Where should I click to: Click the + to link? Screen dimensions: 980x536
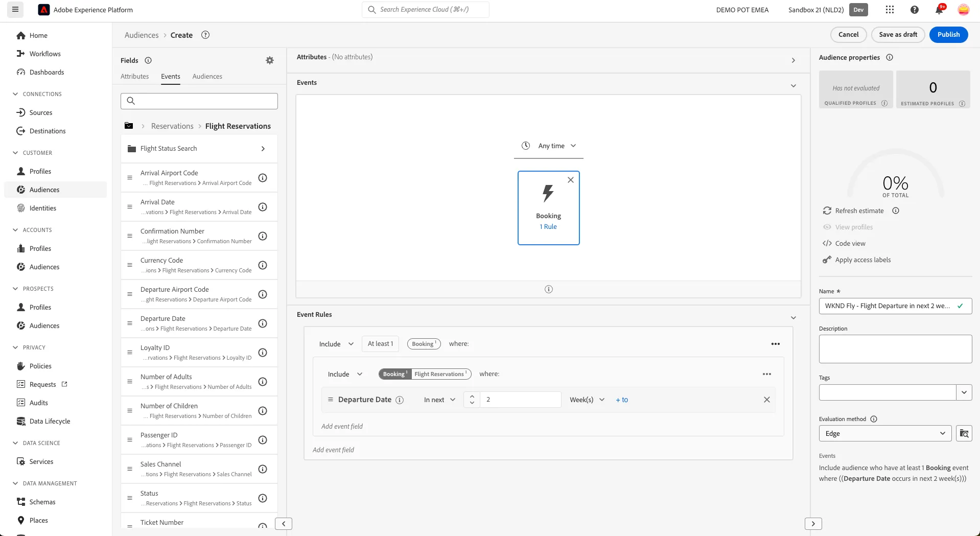click(621, 400)
